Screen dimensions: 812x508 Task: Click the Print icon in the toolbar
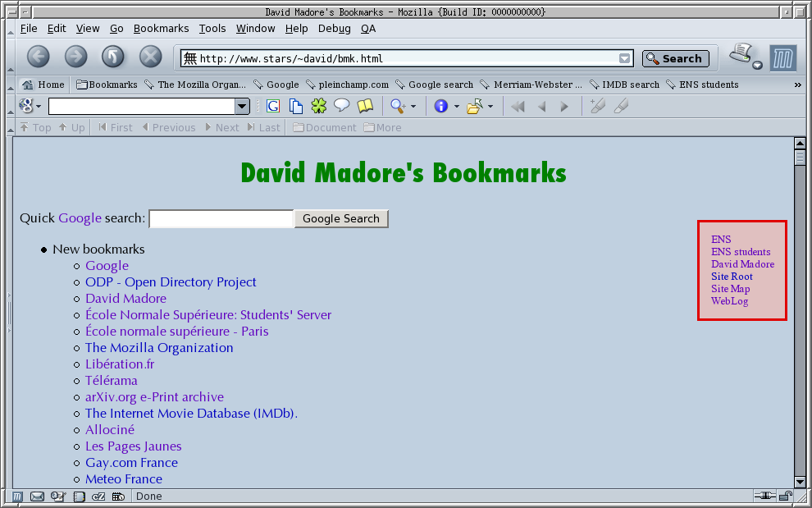tap(742, 54)
